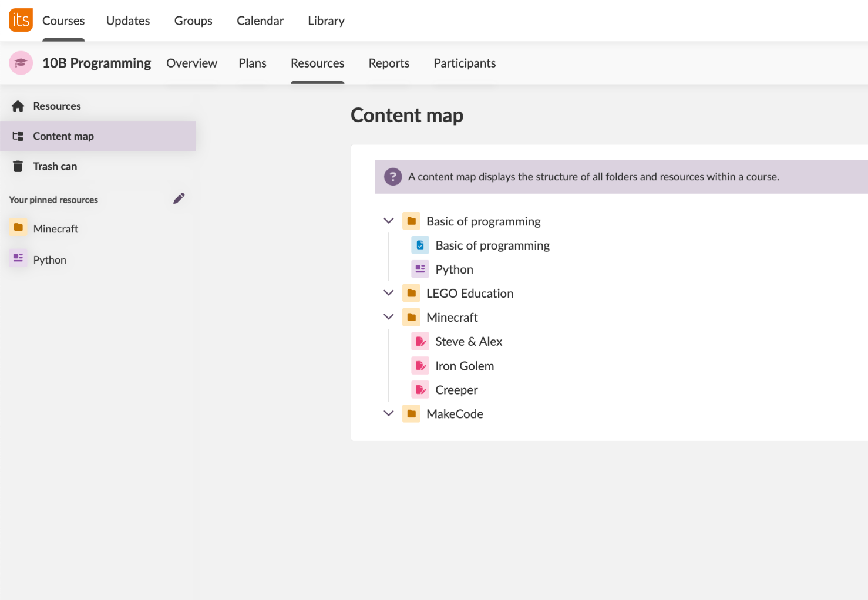Collapse the Minecraft folder chevron
The height and width of the screenshot is (600, 868).
coord(389,316)
